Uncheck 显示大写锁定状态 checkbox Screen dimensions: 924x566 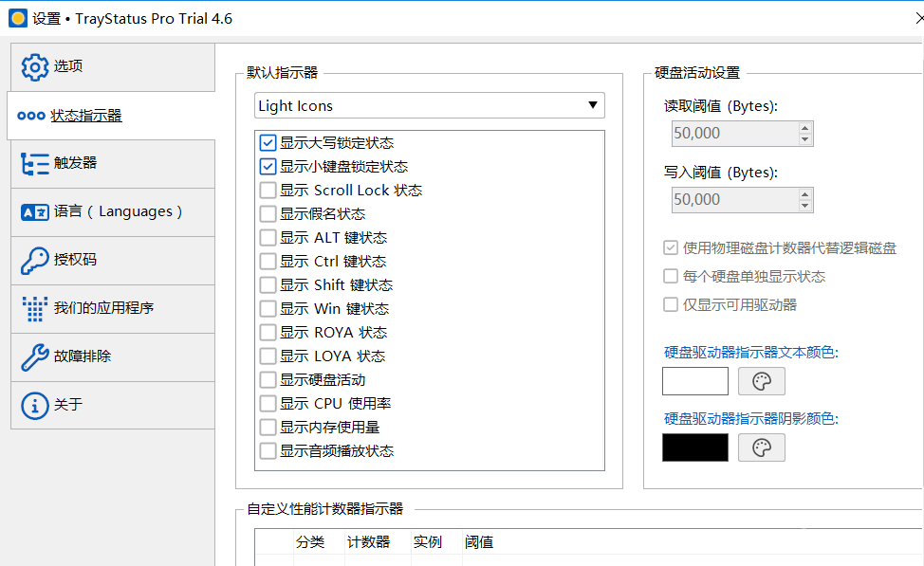268,143
